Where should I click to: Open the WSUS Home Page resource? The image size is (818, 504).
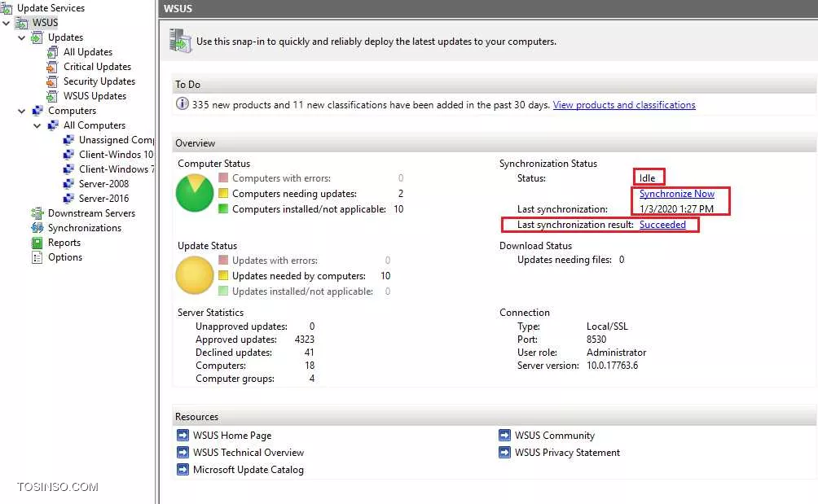tap(232, 436)
